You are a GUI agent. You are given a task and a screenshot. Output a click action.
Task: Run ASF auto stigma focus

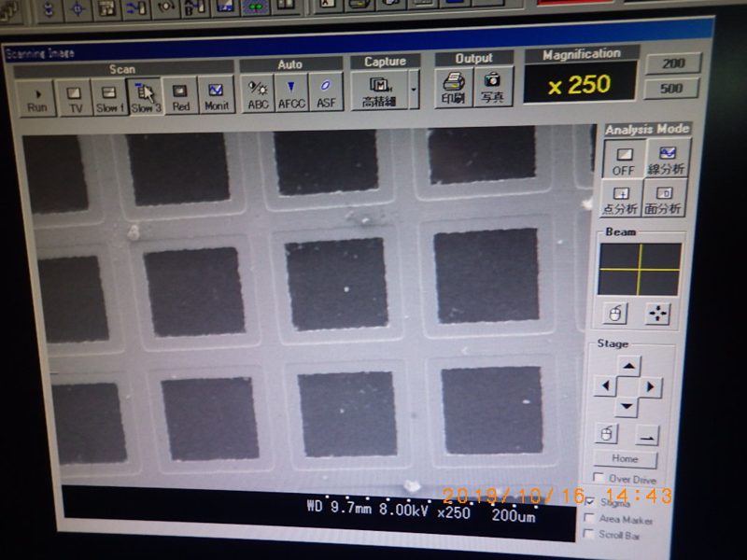click(x=326, y=91)
